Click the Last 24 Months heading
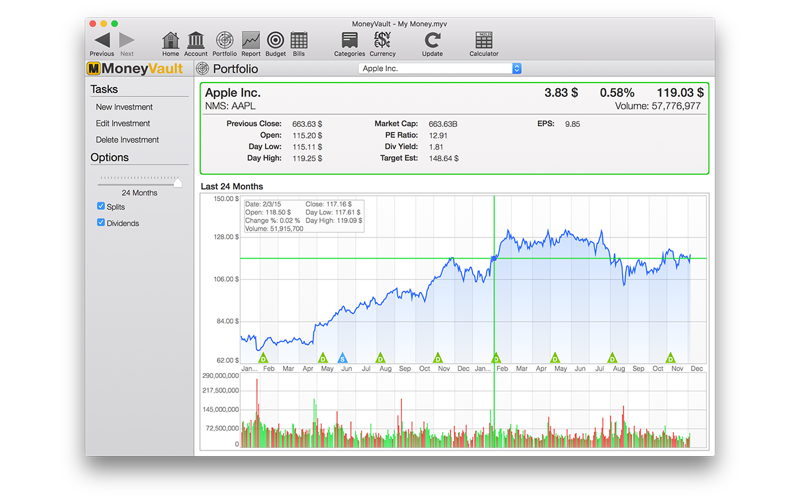The width and height of the screenshot is (800, 500). tap(232, 187)
